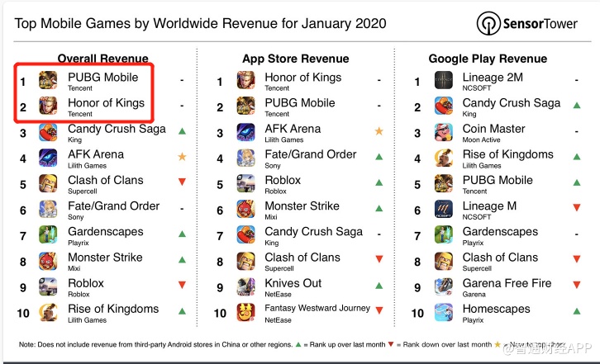Open the Coin Master game icon
Image resolution: width=600 pixels, height=364 pixels.
[445, 132]
